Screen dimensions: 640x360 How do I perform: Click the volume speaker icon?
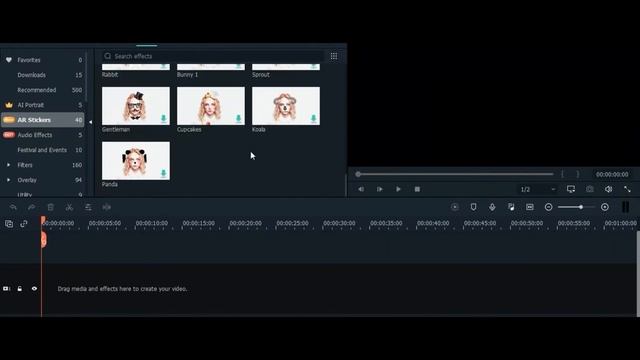609,189
